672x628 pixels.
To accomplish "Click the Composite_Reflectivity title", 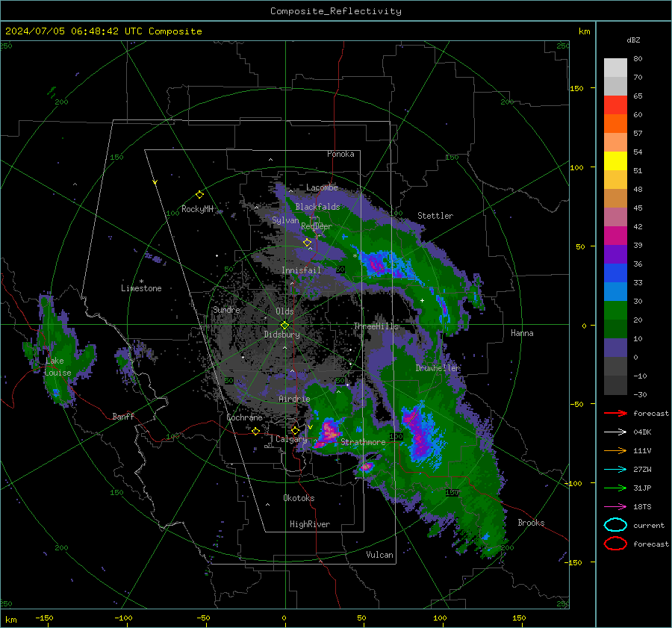I will (x=336, y=11).
